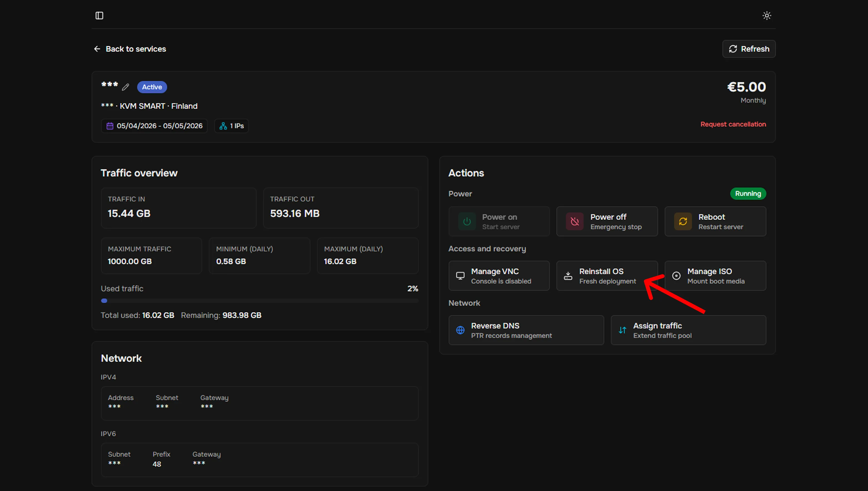Click Reboot Restart server button
Viewport: 868px width, 491px height.
point(715,222)
